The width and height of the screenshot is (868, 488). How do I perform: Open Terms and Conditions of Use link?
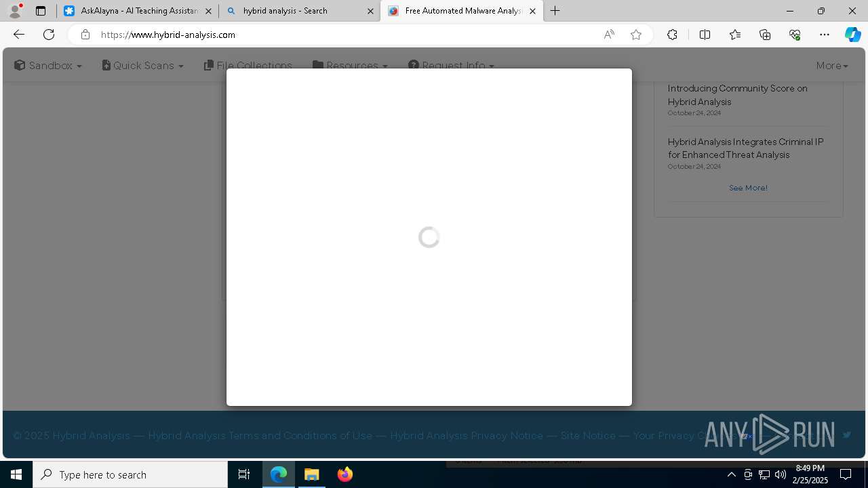pos(260,436)
